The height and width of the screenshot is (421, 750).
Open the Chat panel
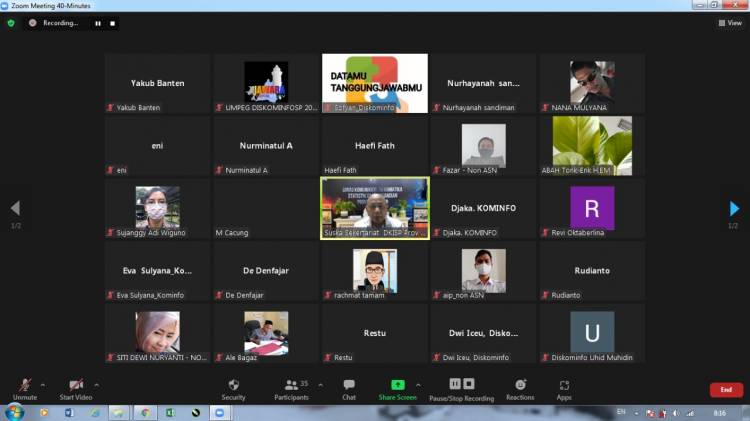(349, 388)
